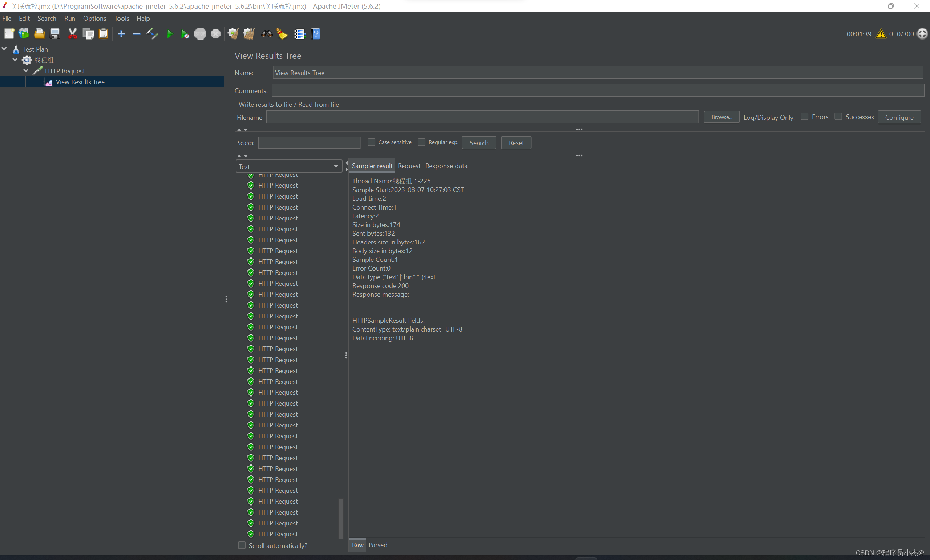Switch to the Response data tab

click(446, 166)
